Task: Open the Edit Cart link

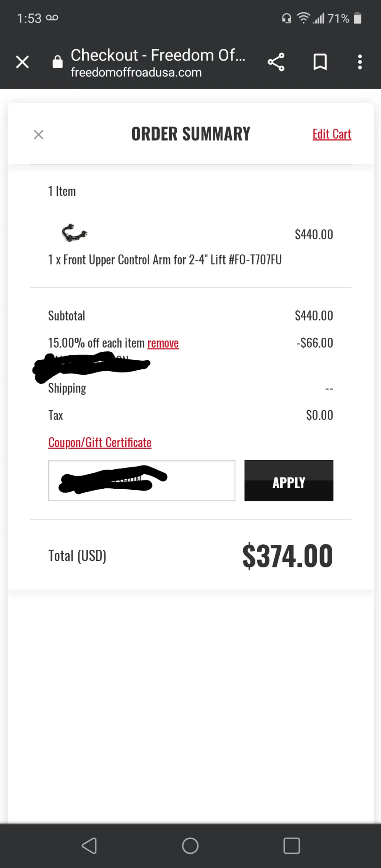Action: point(332,134)
